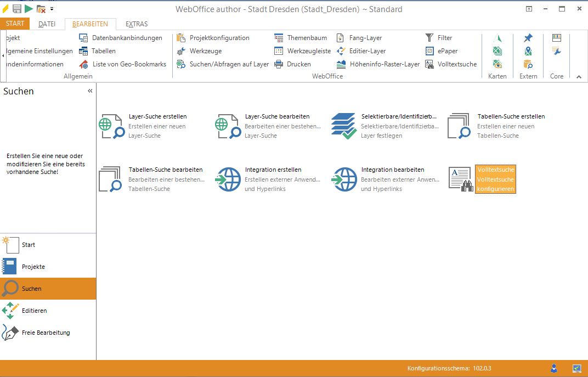Viewport: 588px width, 377px height.
Task: Click the save disk icon in title bar
Action: point(17,9)
